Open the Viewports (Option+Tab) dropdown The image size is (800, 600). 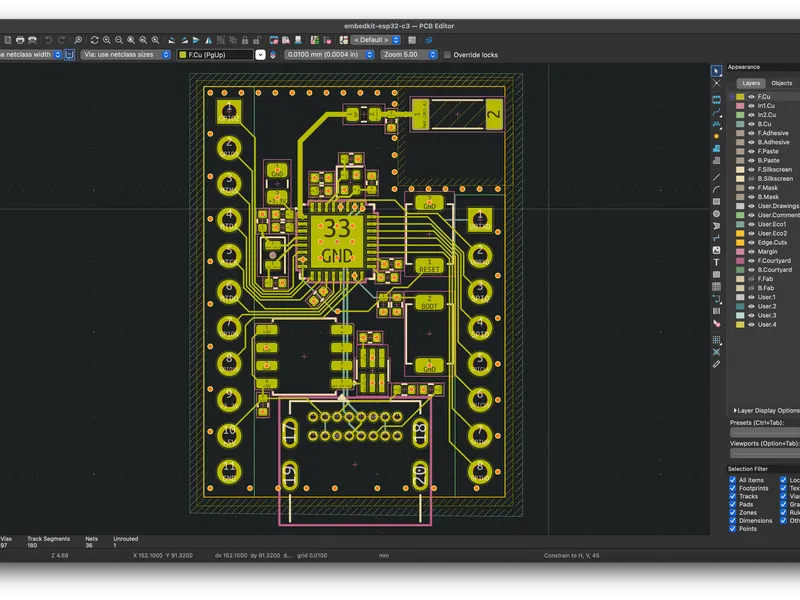(x=765, y=453)
